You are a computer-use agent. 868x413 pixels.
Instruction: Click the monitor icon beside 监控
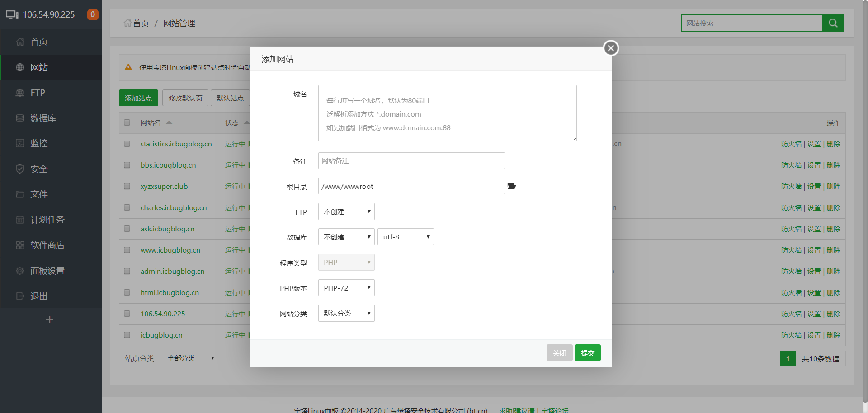(x=20, y=143)
